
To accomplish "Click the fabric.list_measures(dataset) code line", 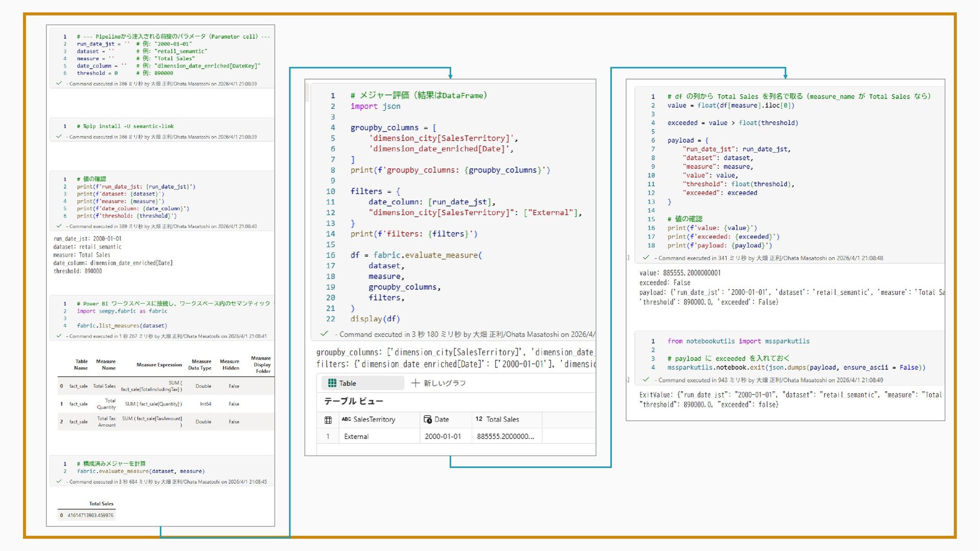I will tap(121, 325).
